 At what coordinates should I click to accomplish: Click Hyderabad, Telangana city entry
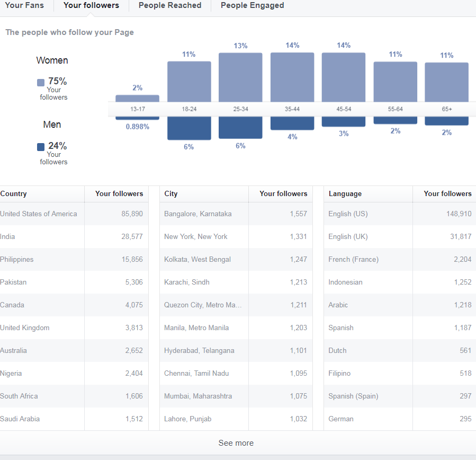[x=236, y=351]
